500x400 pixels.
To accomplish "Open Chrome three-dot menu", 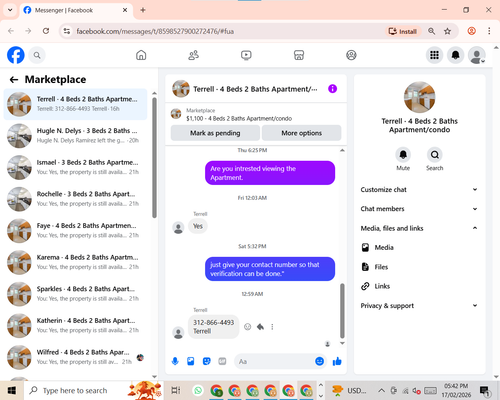I will [489, 31].
